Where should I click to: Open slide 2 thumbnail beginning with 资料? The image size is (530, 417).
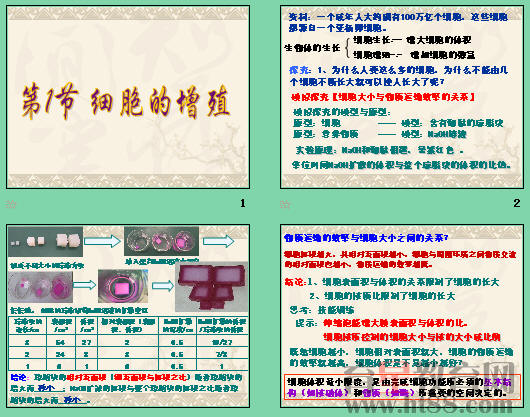402,97
